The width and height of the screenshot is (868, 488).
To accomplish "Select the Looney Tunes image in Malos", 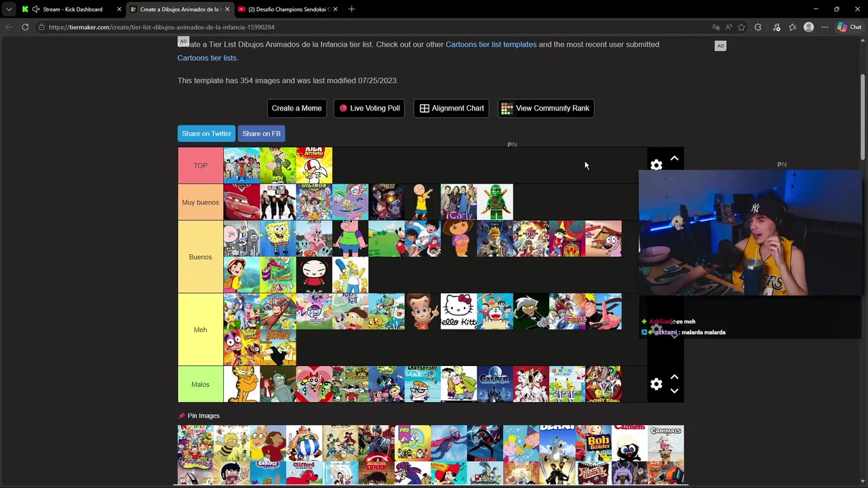I will pyautogui.click(x=603, y=384).
